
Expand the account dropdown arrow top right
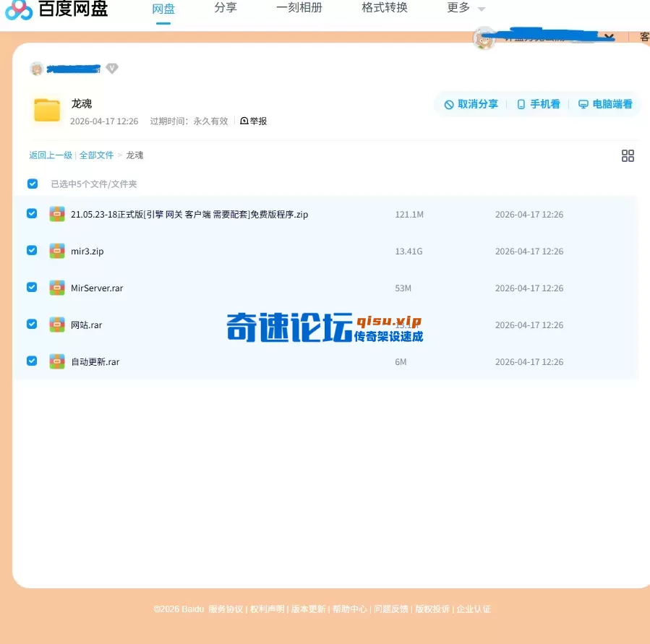(609, 35)
